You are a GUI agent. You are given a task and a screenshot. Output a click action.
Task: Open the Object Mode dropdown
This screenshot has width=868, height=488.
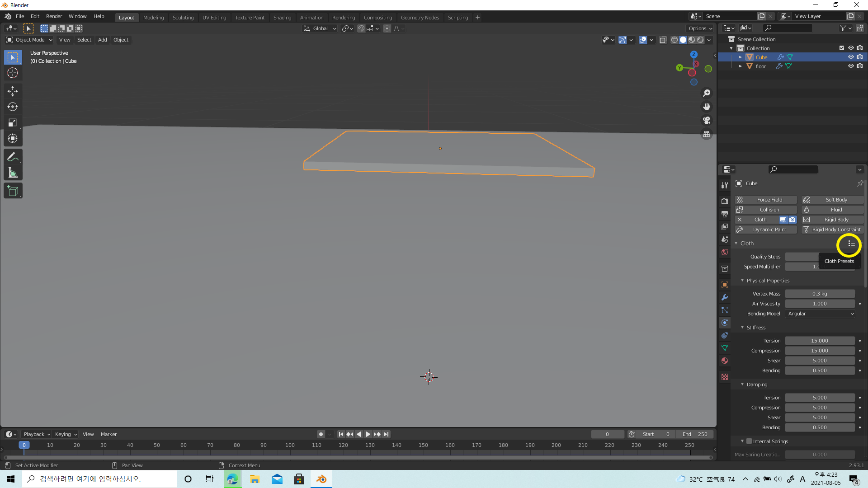click(x=29, y=40)
